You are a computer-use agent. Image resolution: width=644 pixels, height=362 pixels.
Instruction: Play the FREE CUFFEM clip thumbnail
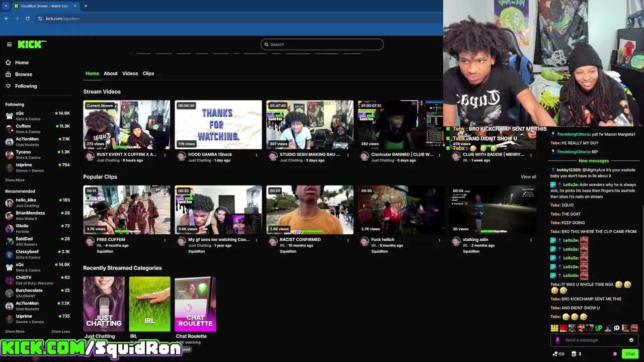(127, 210)
